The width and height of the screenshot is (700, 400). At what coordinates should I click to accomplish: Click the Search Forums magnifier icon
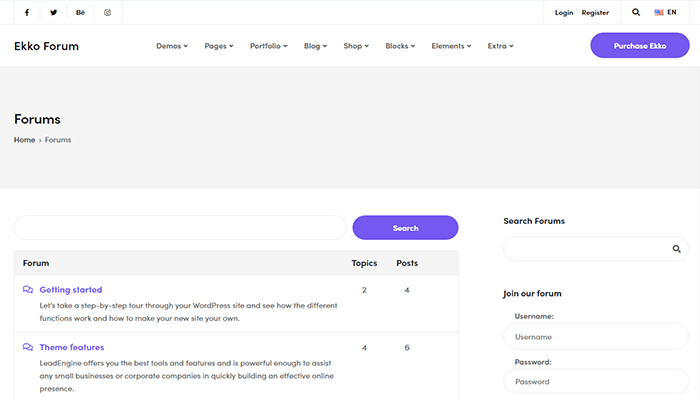[x=677, y=249]
